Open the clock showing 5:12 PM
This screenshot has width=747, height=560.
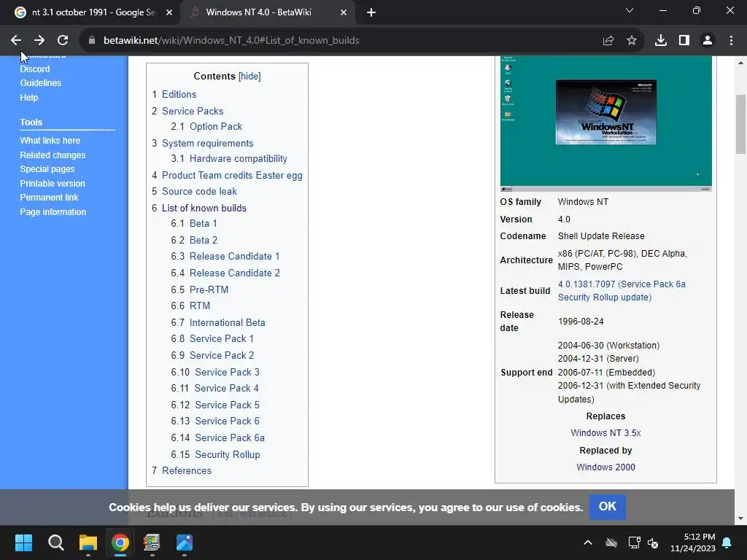[693, 542]
